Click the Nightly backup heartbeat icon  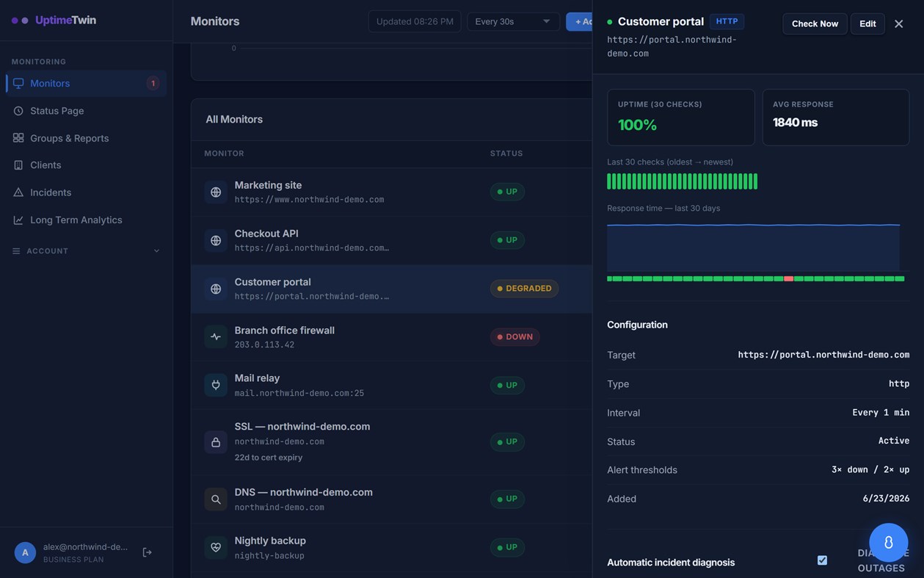[x=216, y=548]
